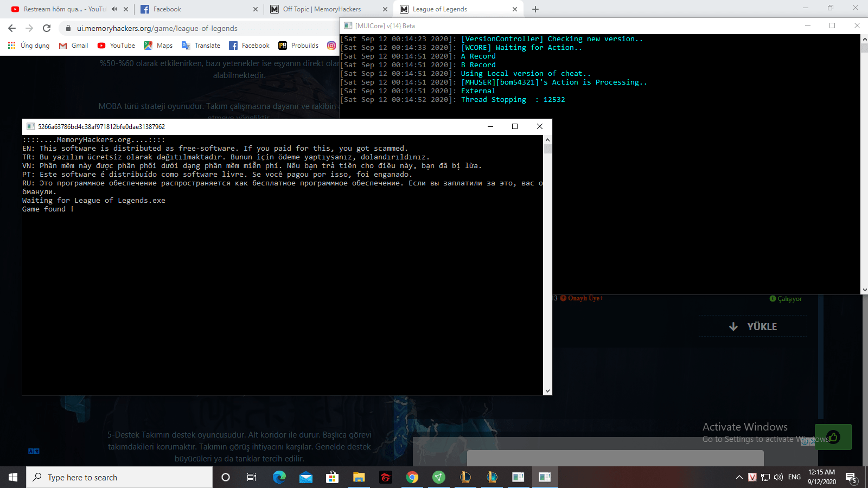
Task: Open the Probuilds bookmark
Action: [298, 46]
